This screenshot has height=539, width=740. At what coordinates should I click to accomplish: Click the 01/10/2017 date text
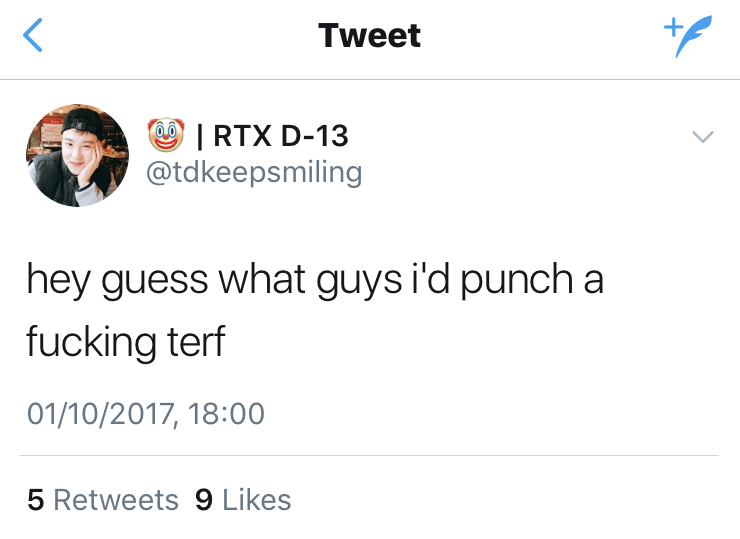click(x=98, y=412)
